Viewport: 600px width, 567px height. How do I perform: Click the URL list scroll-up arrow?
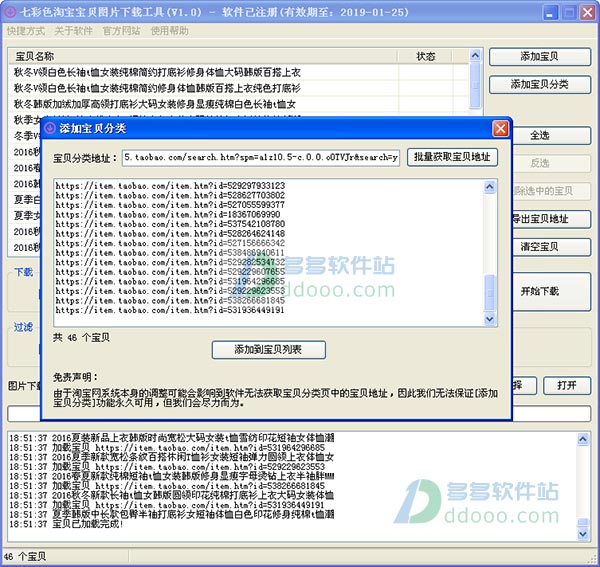[x=490, y=187]
